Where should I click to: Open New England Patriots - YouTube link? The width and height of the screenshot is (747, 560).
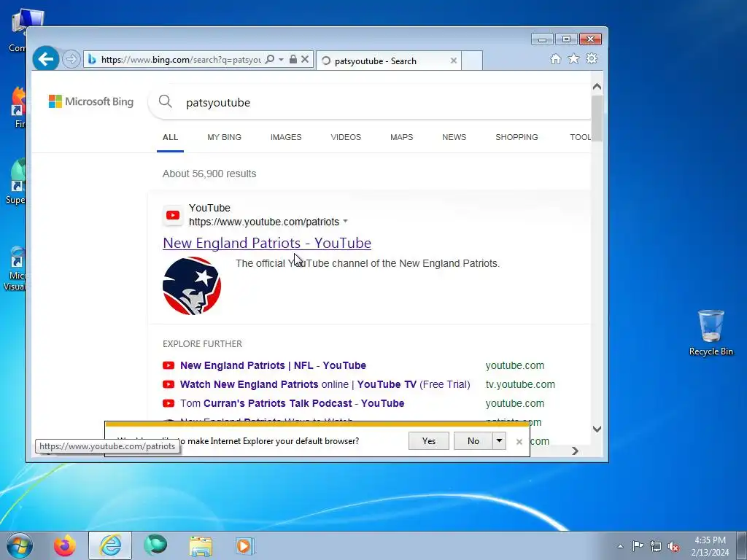pyautogui.click(x=267, y=243)
